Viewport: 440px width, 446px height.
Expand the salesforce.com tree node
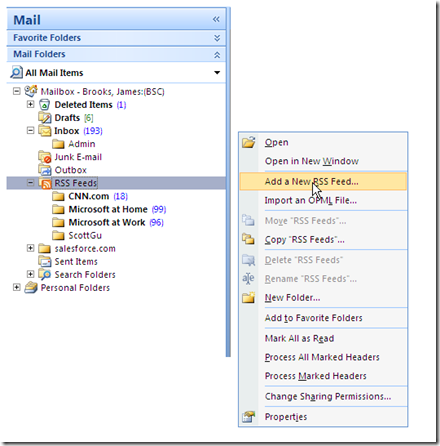point(30,248)
